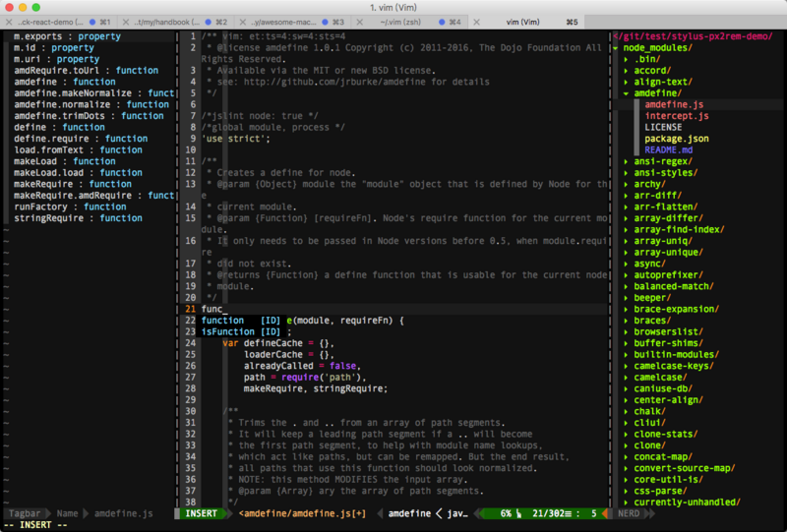The image size is (787, 532).
Task: Open package.json from the amdefine folder
Action: 677,139
